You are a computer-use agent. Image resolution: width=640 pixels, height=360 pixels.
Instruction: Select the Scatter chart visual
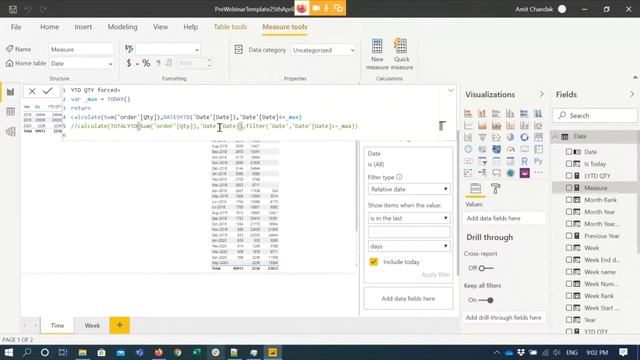pos(496,137)
